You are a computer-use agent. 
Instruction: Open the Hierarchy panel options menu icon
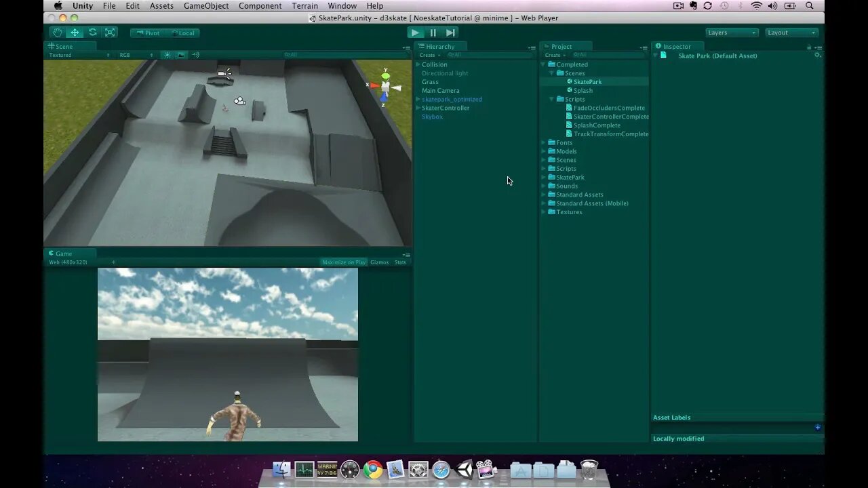pos(531,47)
